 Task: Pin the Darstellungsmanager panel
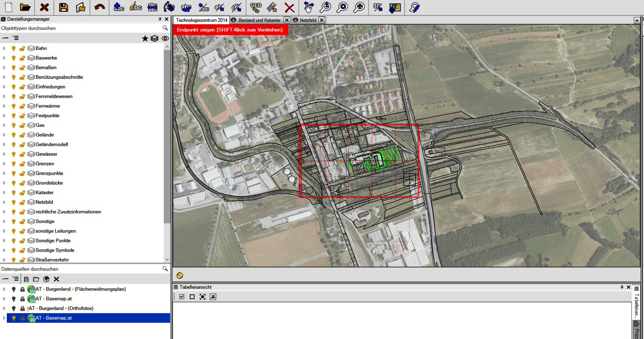[160, 19]
